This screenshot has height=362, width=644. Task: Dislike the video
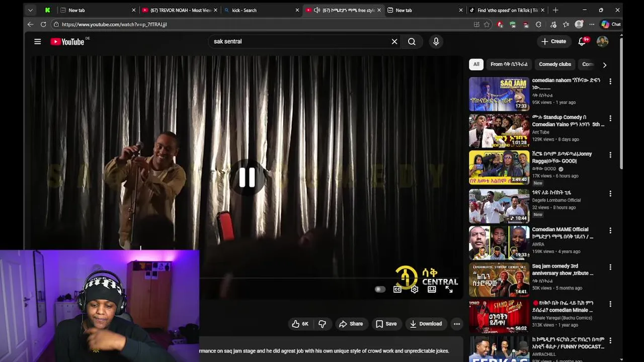(323, 324)
